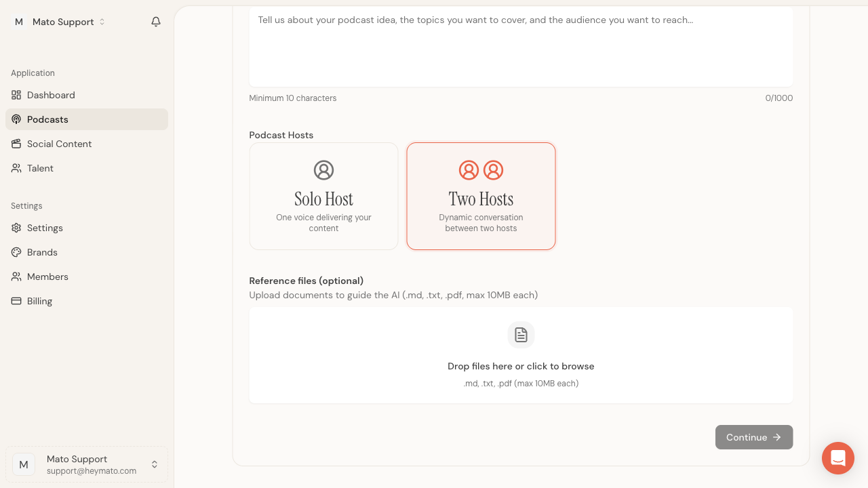Click the 'Reference files (optional)' label

[x=307, y=281]
